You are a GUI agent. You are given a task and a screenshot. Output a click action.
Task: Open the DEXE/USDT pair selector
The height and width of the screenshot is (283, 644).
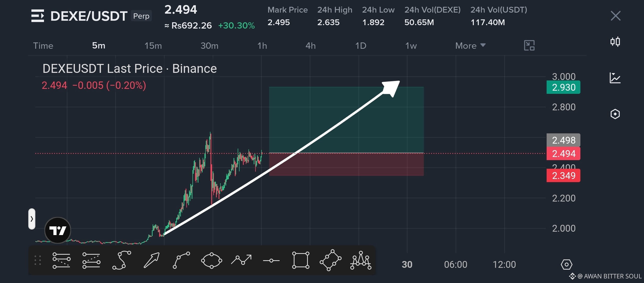89,16
